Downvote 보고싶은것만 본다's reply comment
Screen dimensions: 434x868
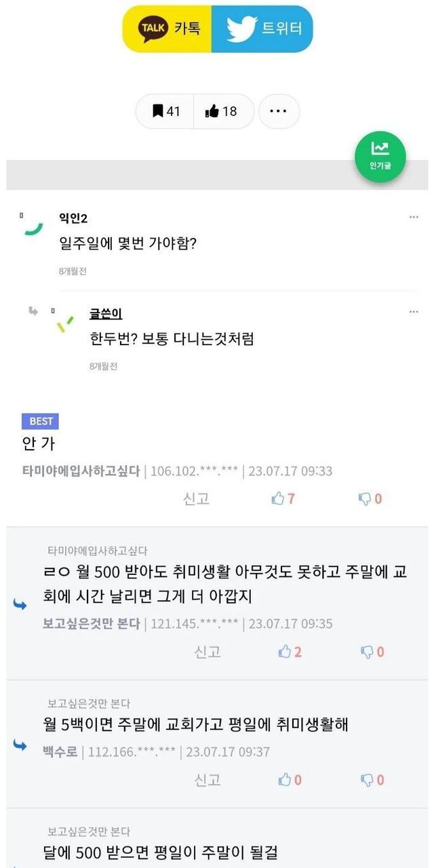point(372,652)
